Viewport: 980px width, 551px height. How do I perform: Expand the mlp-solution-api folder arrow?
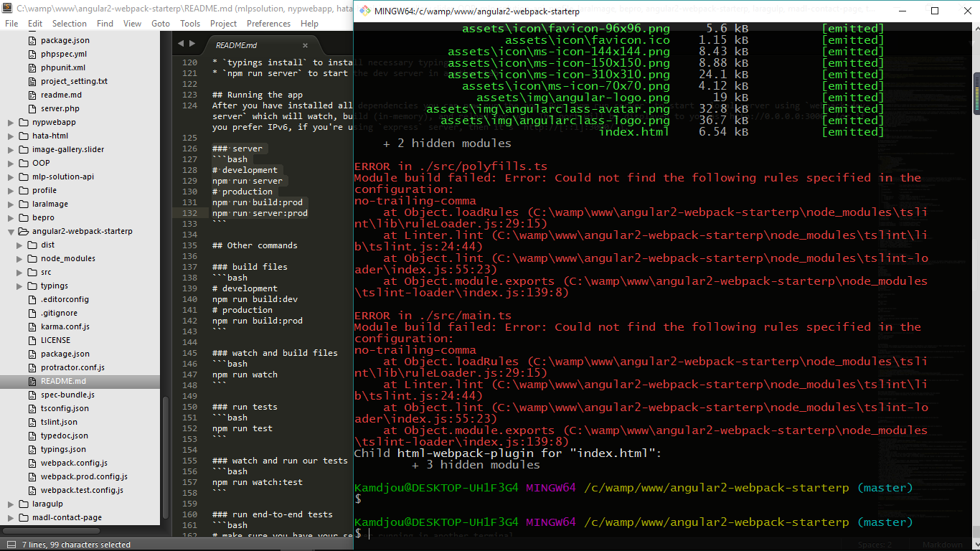(11, 176)
